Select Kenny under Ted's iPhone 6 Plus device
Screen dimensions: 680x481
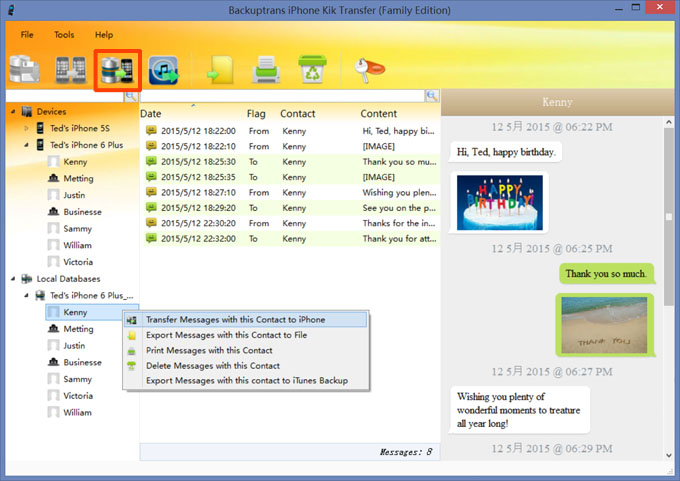(x=75, y=162)
